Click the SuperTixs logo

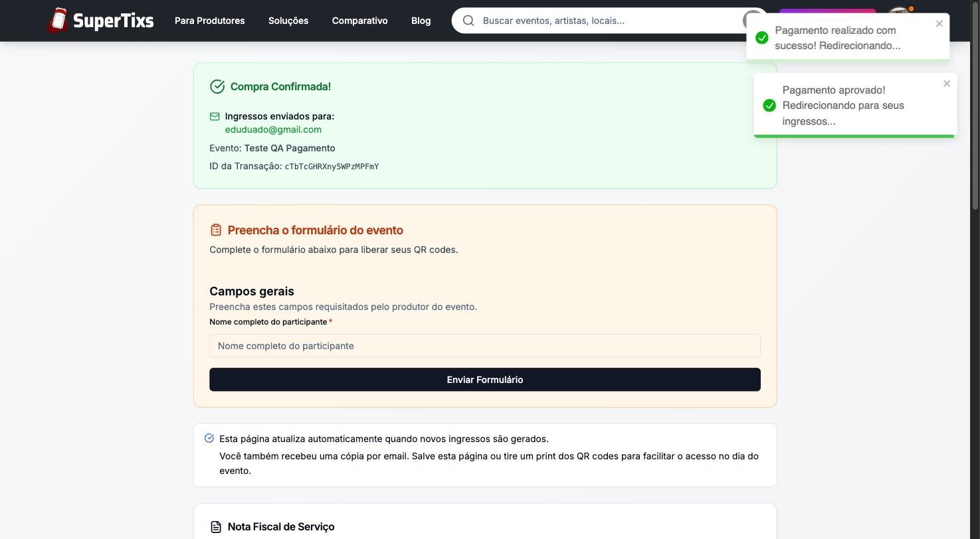coord(100,21)
